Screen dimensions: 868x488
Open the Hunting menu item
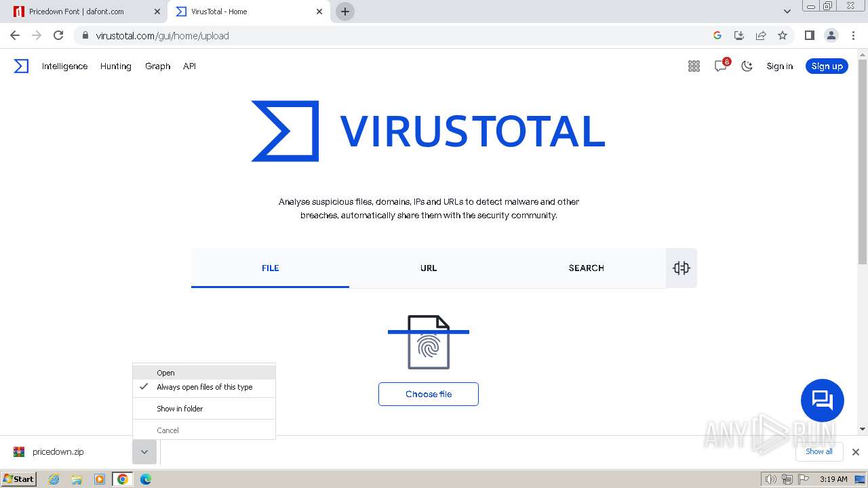[x=115, y=66]
